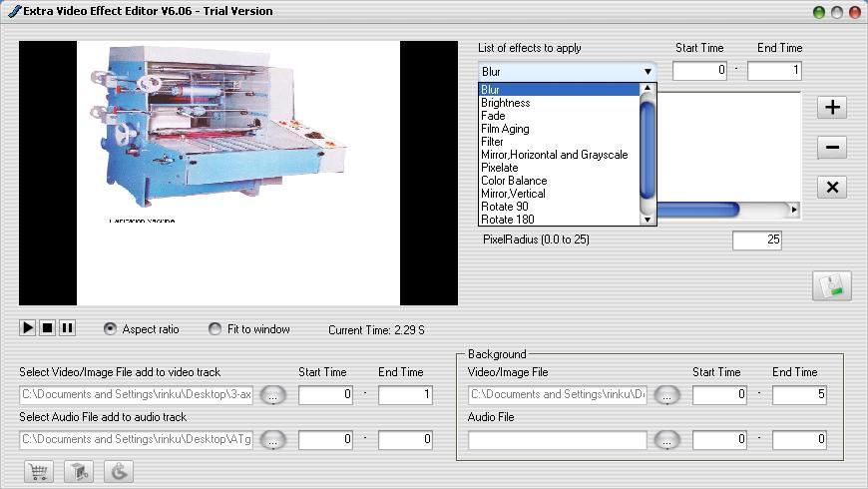Click Background video Start Time field

point(719,395)
